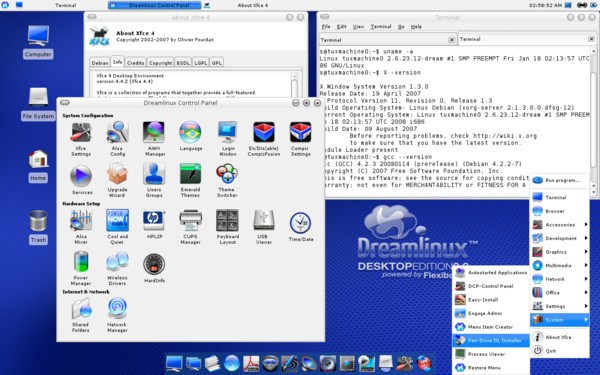Switch to the Credits tab in About Xfce

135,62
